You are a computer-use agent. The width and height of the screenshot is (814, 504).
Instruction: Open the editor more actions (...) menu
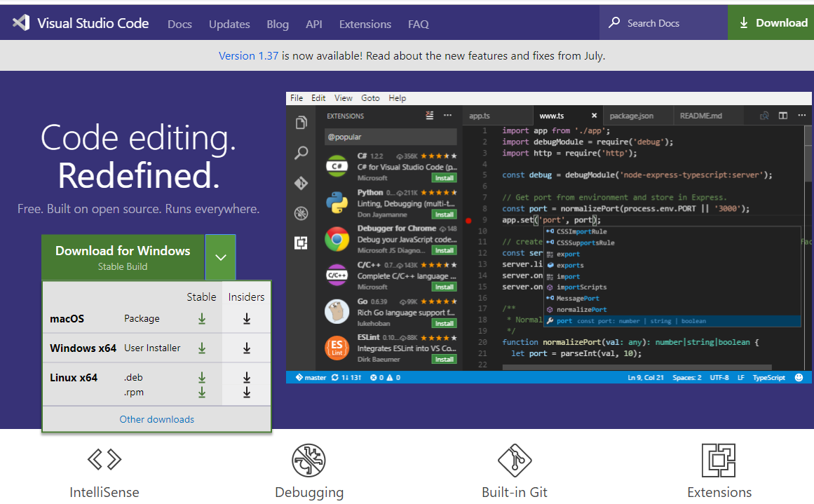point(801,115)
